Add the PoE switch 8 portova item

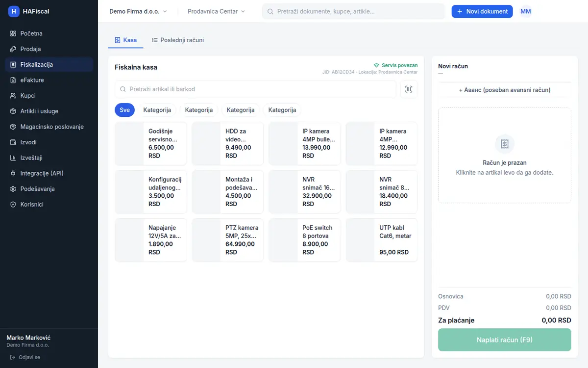pos(305,240)
